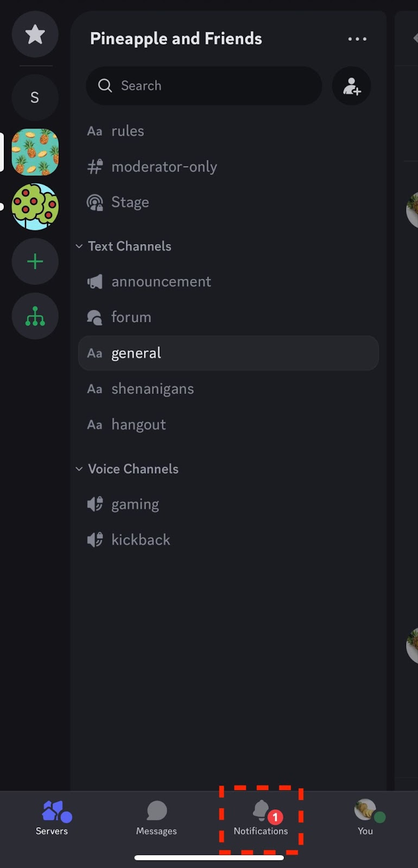
Task: Switch to the Messages tab
Action: (x=156, y=818)
